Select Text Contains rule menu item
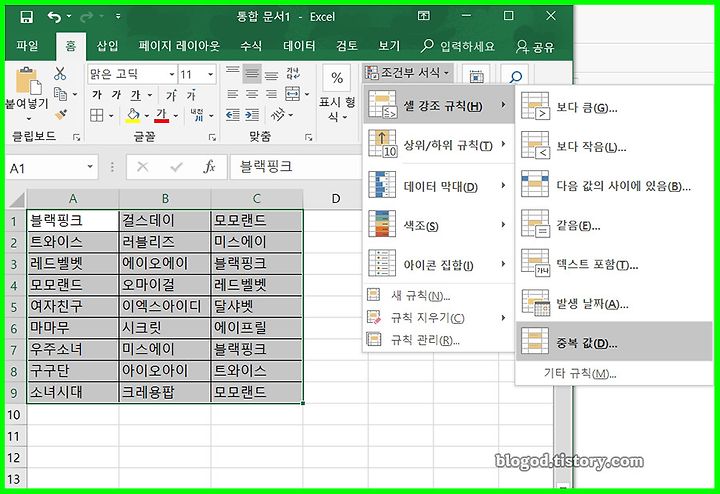 [x=614, y=263]
